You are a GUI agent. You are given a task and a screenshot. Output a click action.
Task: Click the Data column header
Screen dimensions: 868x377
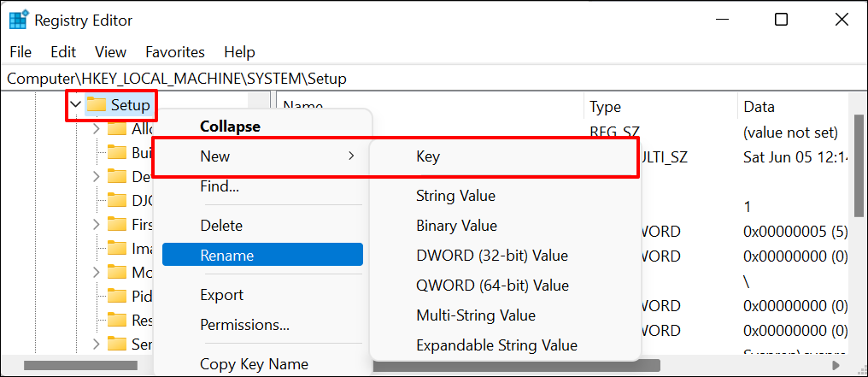[759, 107]
